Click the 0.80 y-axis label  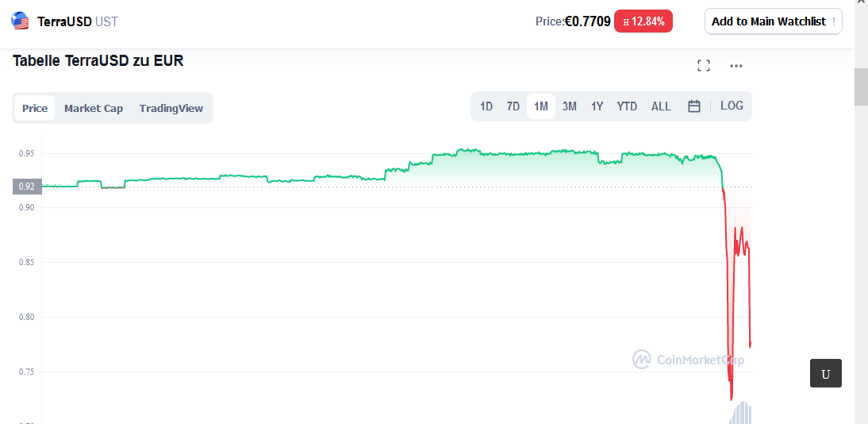coord(26,317)
